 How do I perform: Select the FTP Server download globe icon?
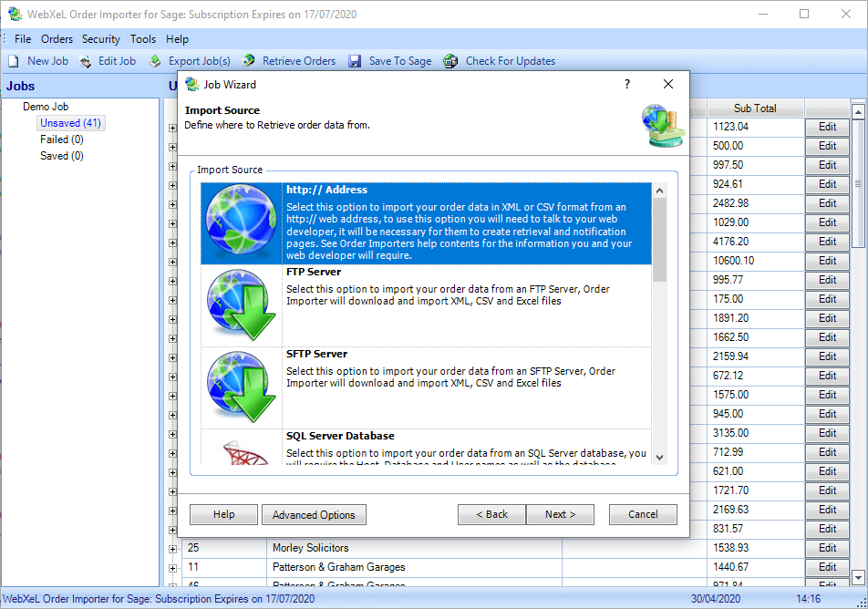pyautogui.click(x=241, y=304)
